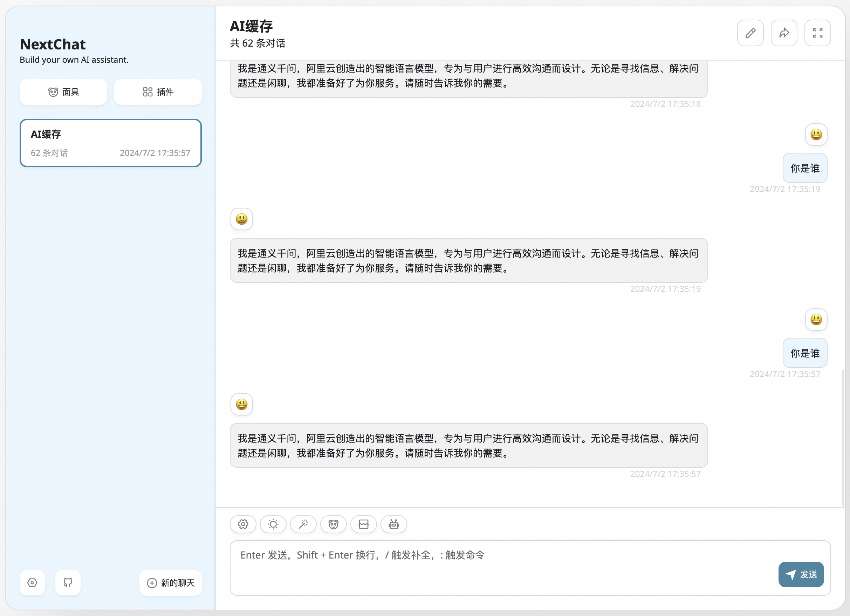The width and height of the screenshot is (850, 616).
Task: Open chat settings via the gear icon
Action: (243, 525)
